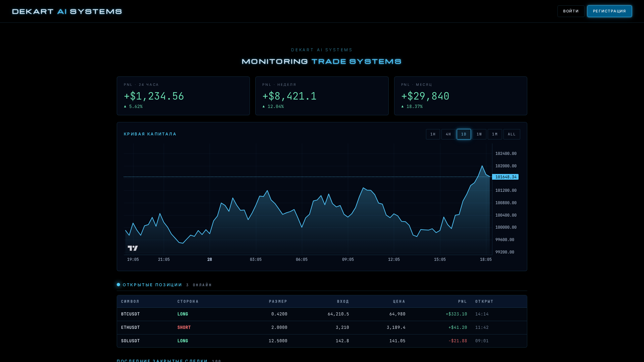Image resolution: width=644 pixels, height=362 pixels.
Task: Click the DEKART AI SYSTEMS logo
Action: 67,11
